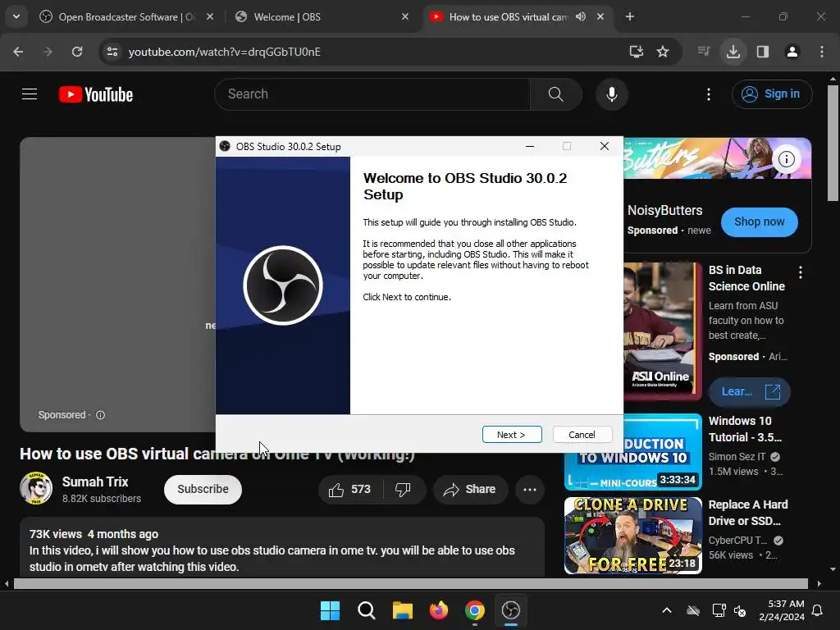Open the site information icon in address bar
The height and width of the screenshot is (630, 840).
[112, 52]
